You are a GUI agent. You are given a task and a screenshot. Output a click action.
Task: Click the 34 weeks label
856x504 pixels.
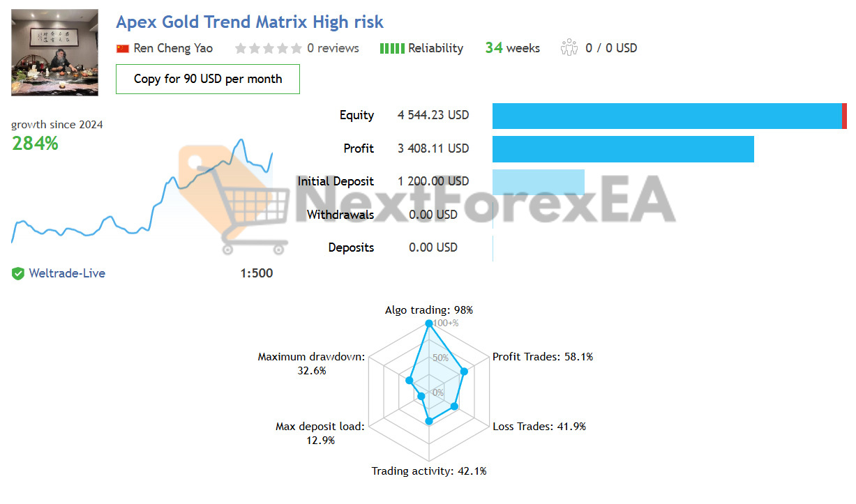pos(512,47)
